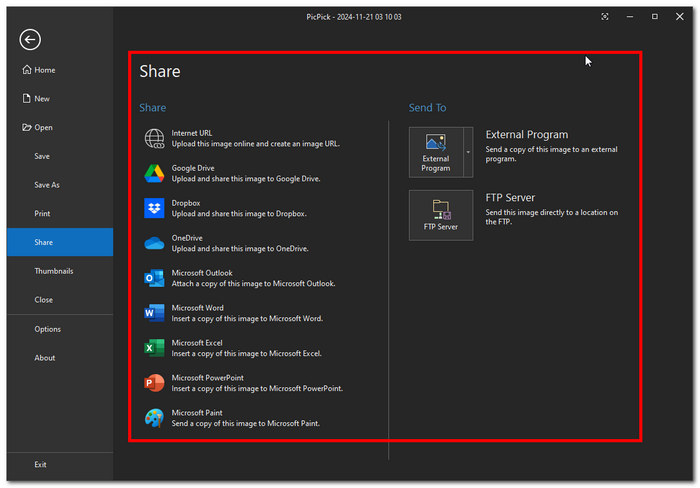
Task: Maximize the PicPick window
Action: (654, 17)
